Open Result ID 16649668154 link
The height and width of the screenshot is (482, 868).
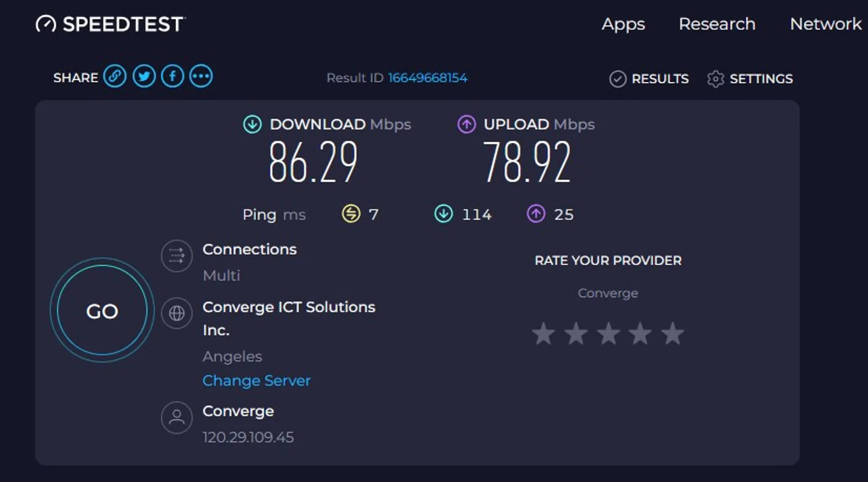pyautogui.click(x=427, y=78)
